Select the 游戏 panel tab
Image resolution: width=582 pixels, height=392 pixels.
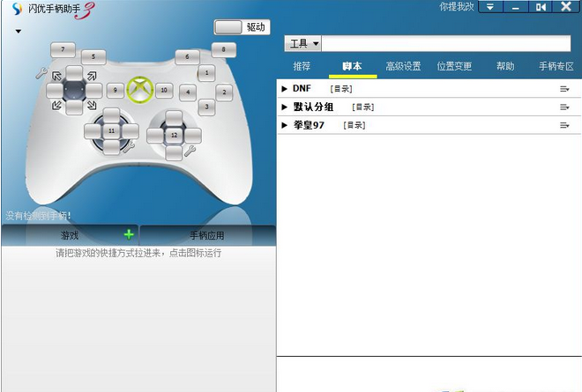click(70, 235)
